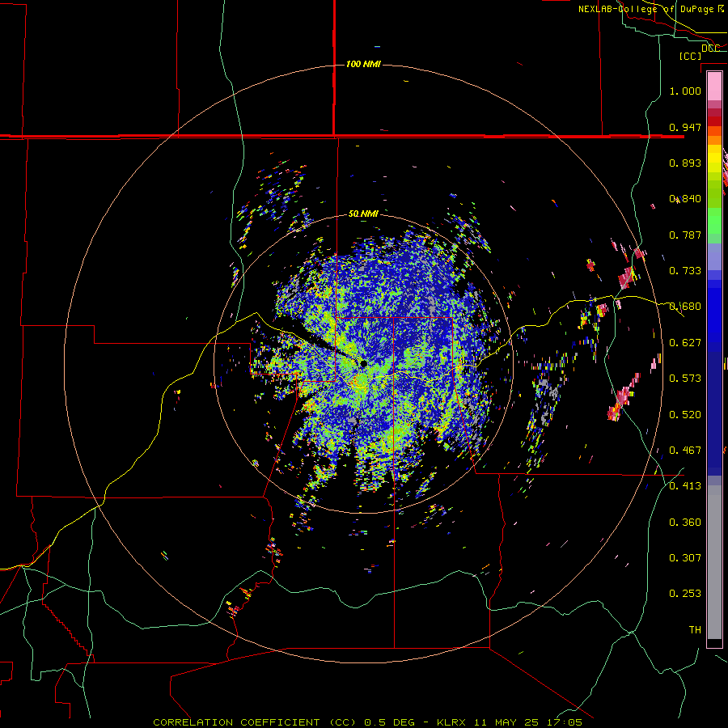Click the gray lower segment of color bar
Screen dimensions: 728x728
[x=714, y=562]
